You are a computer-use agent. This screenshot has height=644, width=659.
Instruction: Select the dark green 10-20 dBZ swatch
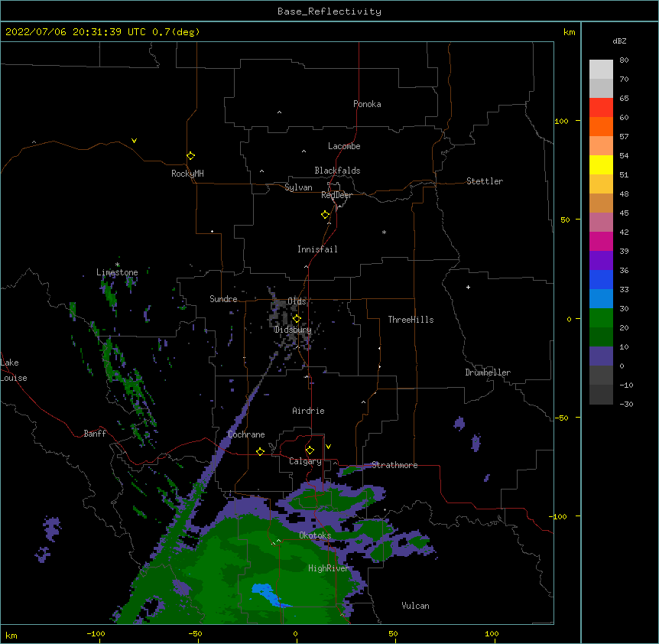601,337
